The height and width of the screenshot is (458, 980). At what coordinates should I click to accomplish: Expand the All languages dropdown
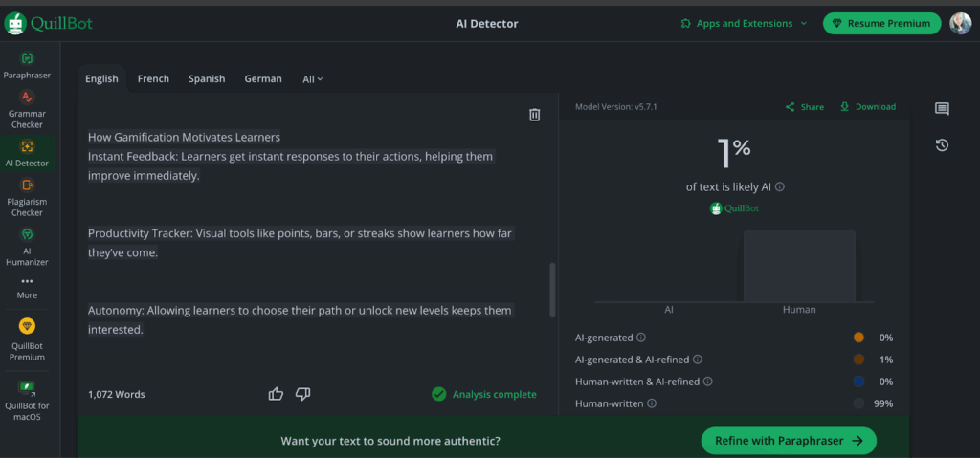point(313,79)
